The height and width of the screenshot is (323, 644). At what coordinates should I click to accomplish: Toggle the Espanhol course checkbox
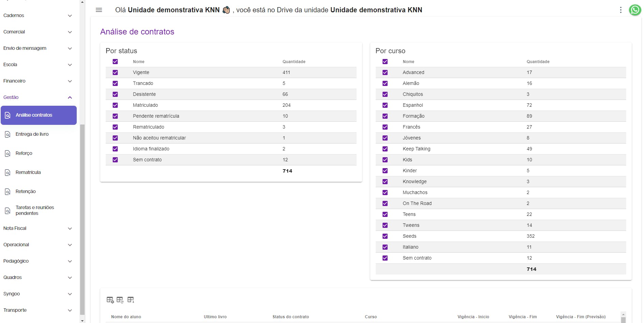(385, 105)
